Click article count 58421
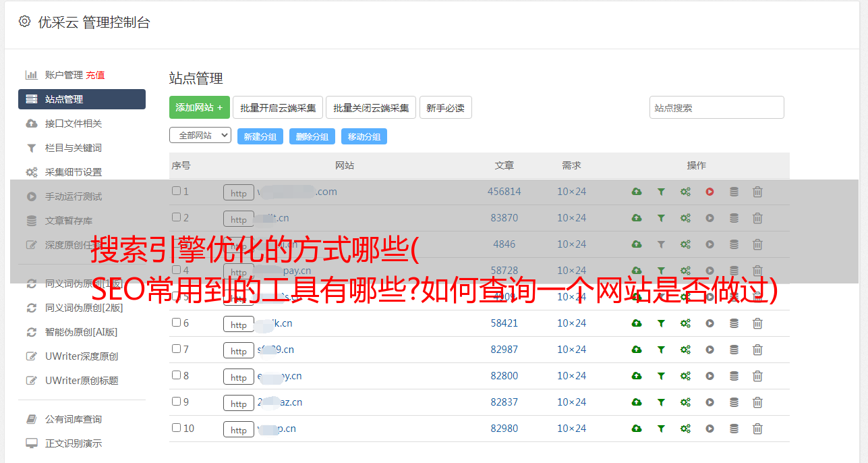 point(504,323)
